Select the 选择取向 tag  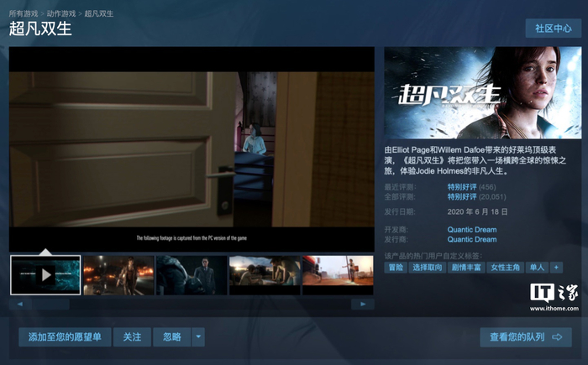tap(427, 267)
